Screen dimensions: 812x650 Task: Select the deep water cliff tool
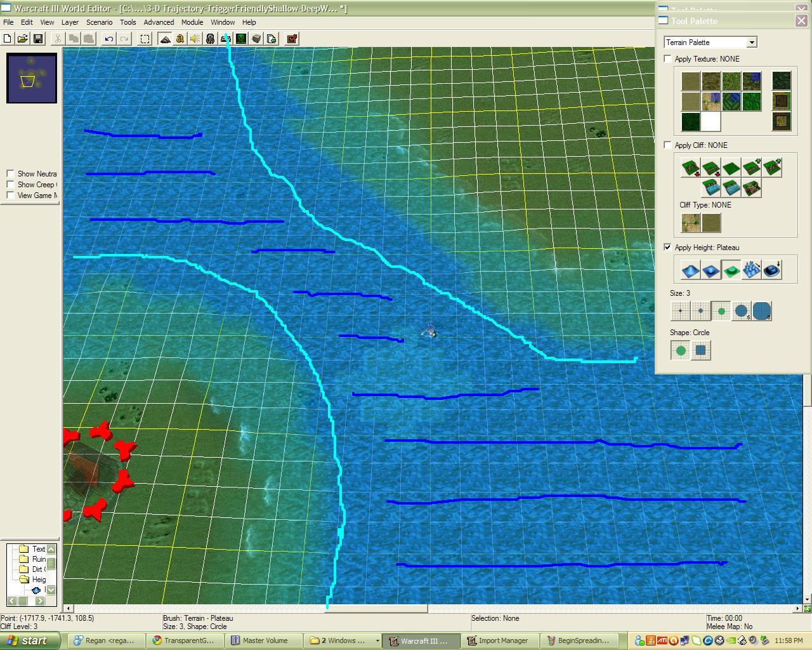coord(710,188)
